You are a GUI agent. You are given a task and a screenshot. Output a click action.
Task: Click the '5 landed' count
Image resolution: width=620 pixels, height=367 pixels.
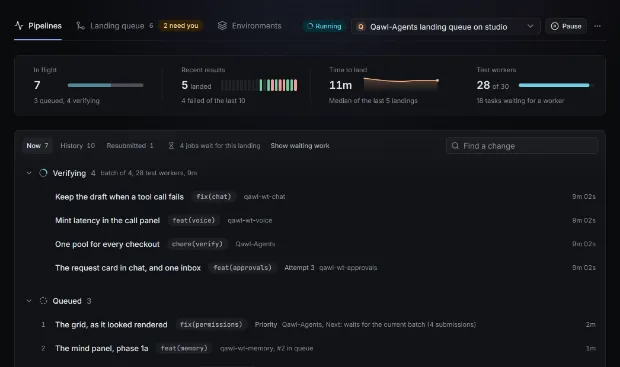[196, 85]
